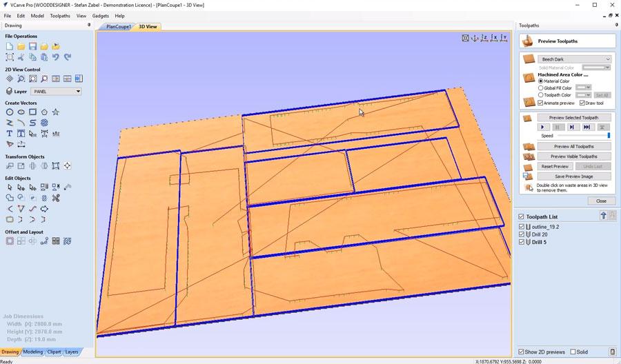Click the Preview All Toolpaths button
This screenshot has height=364, width=621.
click(574, 146)
